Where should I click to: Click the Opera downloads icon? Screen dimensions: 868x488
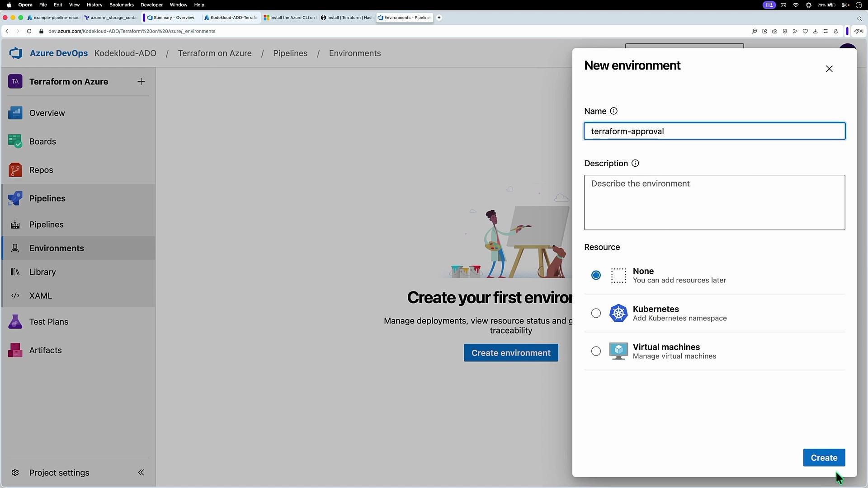(x=815, y=31)
